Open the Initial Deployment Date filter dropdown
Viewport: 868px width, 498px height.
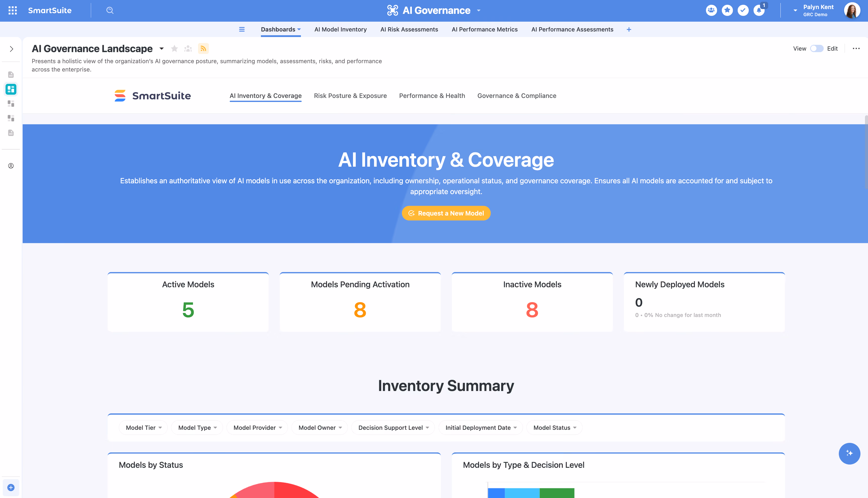481,428
